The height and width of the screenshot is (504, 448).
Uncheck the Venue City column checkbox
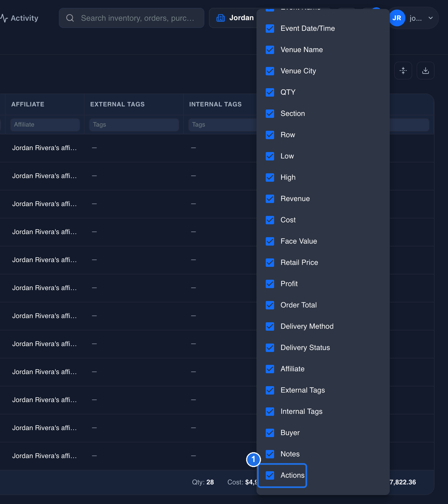[x=270, y=71]
